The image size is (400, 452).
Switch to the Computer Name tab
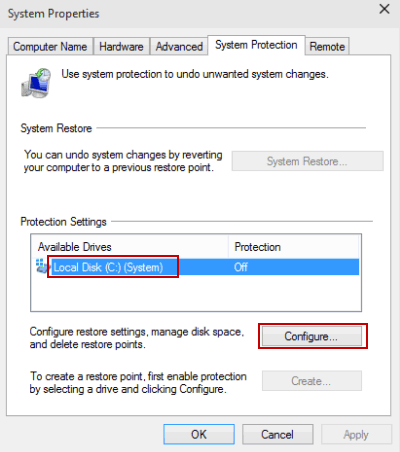(x=50, y=47)
